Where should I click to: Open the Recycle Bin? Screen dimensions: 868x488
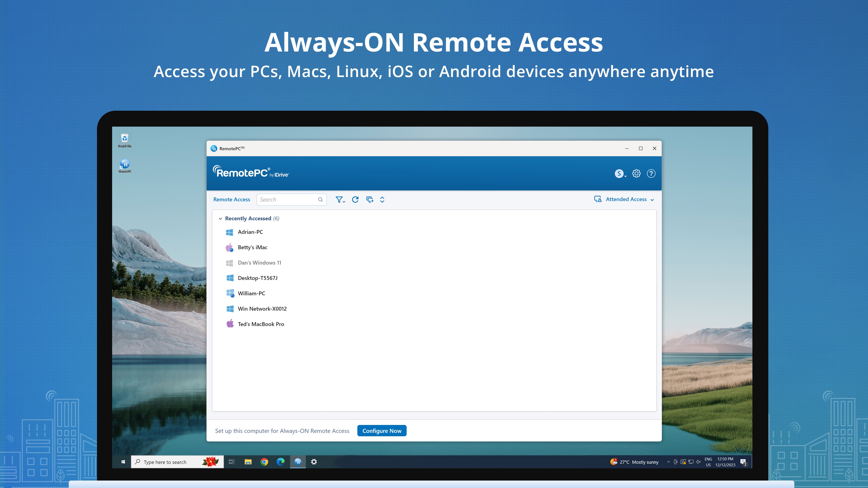[125, 138]
